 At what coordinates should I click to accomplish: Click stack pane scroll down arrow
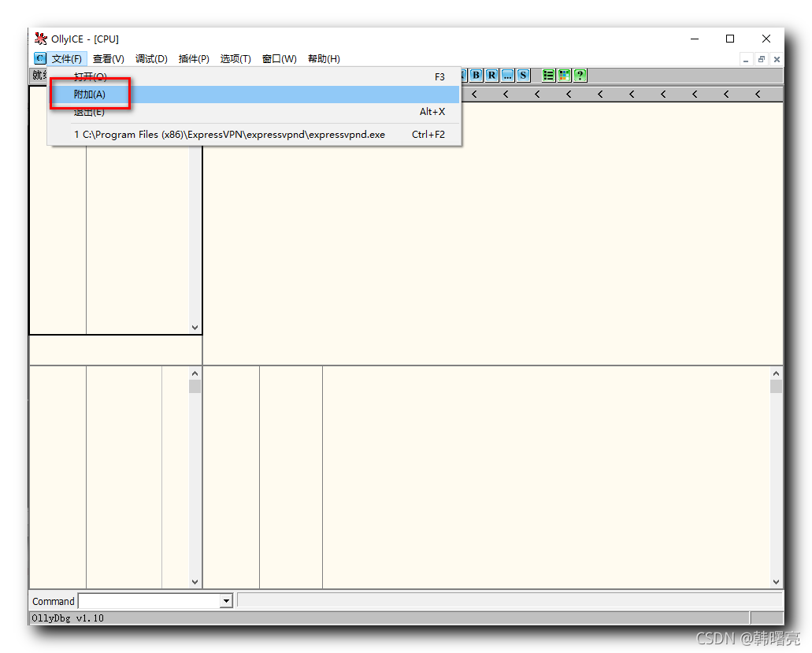pos(776,581)
